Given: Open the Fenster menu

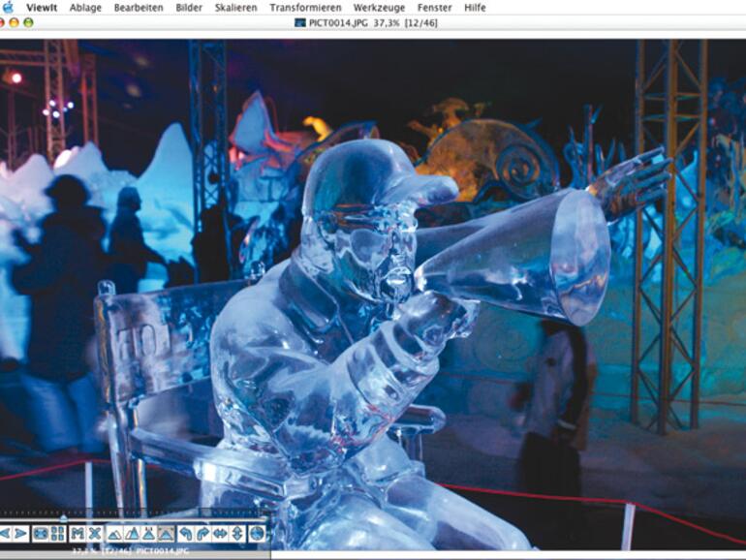Looking at the screenshot, I should (435, 8).
